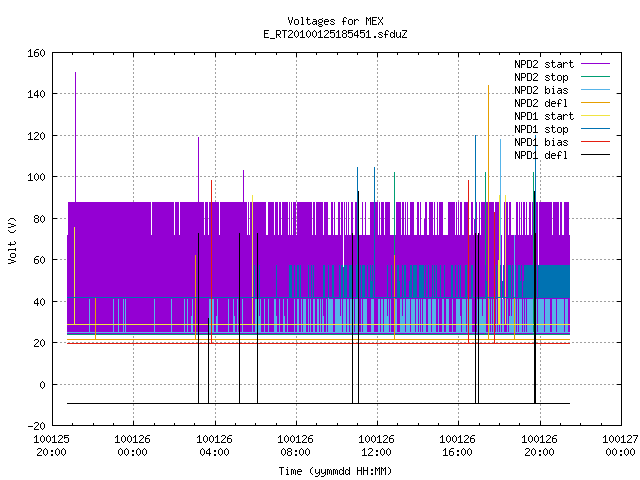Click the y-axis tick value "120"

36,136
